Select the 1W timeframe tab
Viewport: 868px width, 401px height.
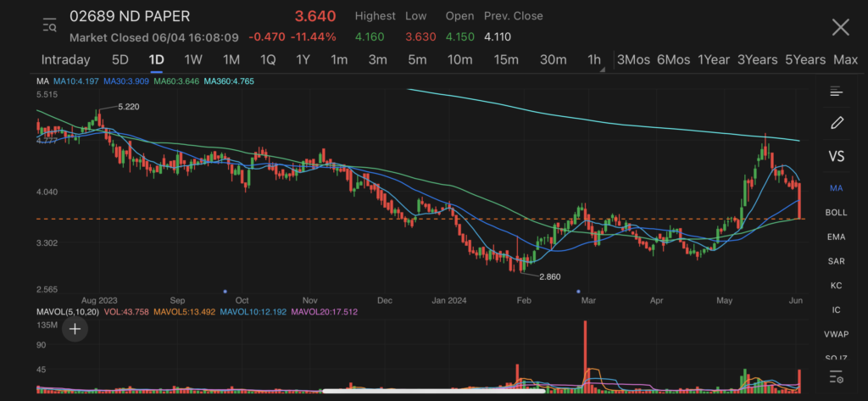tap(193, 59)
